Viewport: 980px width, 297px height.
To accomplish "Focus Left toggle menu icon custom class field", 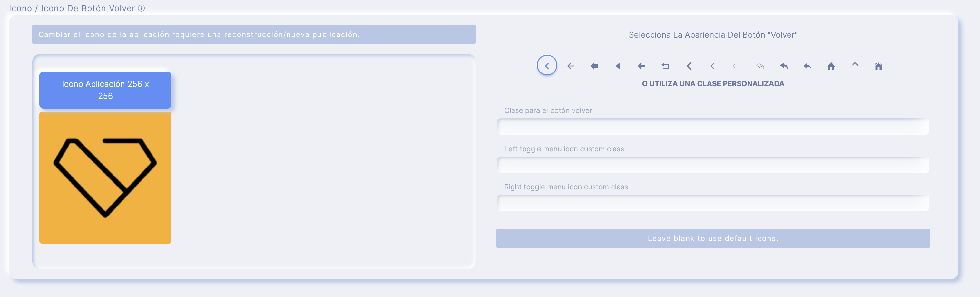I will (713, 165).
